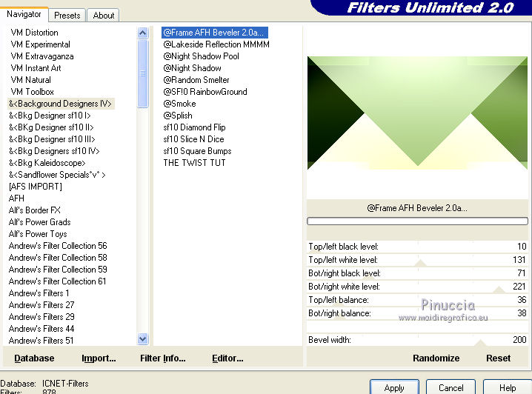Viewport: 532px width, 394px height.
Task: Select the VM Experimental category
Action: [40, 44]
